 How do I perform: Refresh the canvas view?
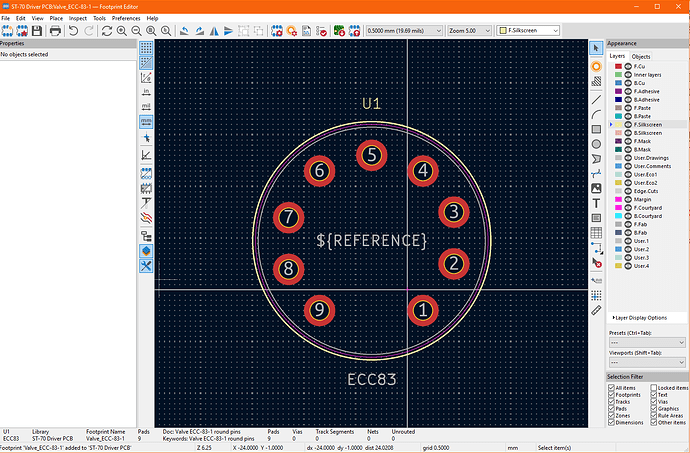click(x=106, y=30)
